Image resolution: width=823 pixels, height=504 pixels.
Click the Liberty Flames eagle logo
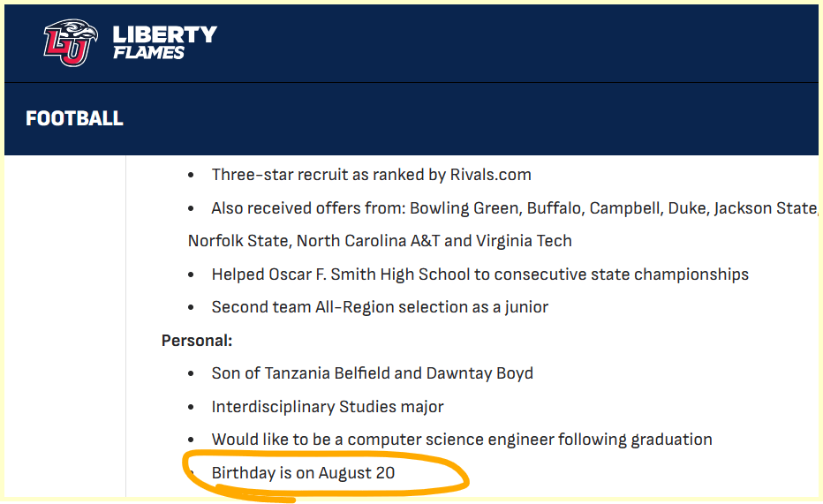pos(68,41)
